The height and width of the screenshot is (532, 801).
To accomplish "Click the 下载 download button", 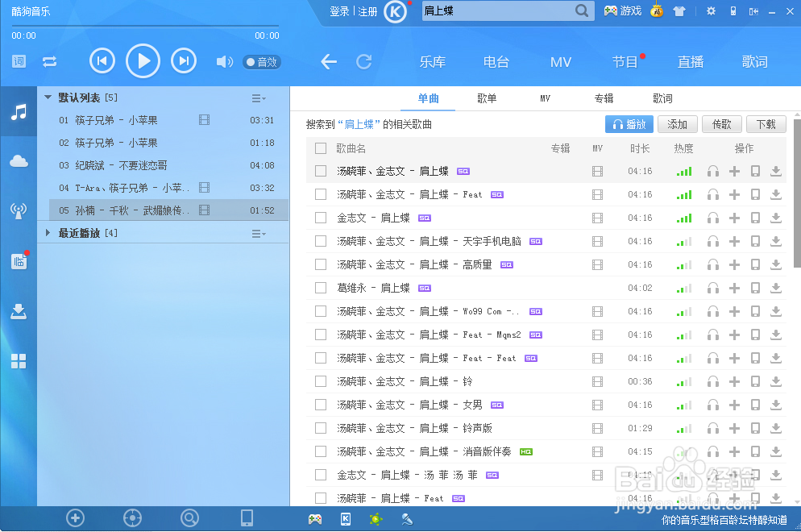I will pyautogui.click(x=766, y=123).
